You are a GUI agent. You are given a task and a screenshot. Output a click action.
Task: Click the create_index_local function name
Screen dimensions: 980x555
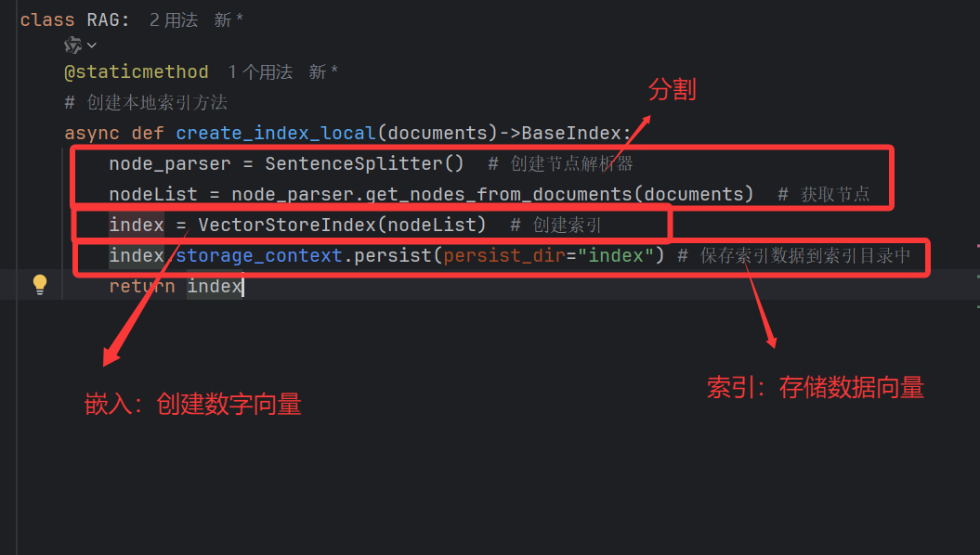pos(276,133)
